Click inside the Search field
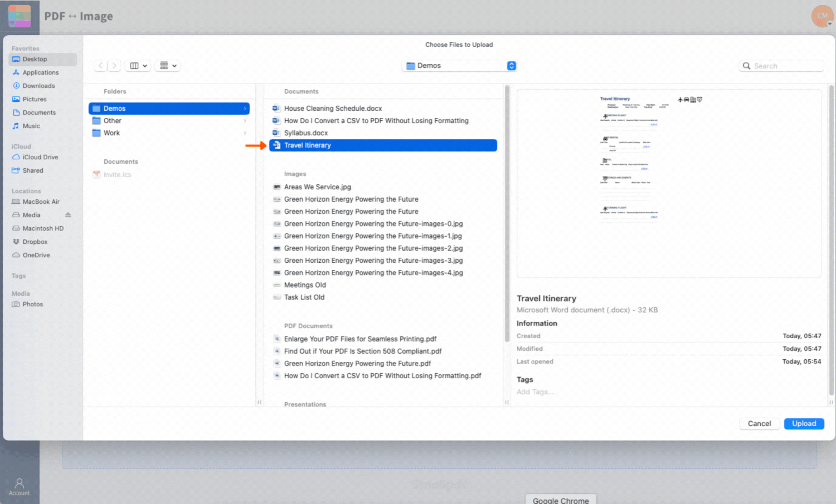836x504 pixels. [x=781, y=65]
